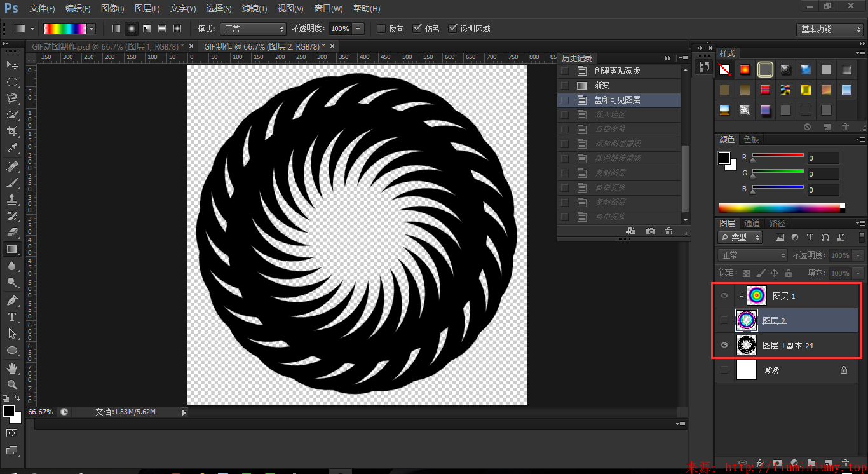Viewport: 868px width, 474px height.
Task: Expand the layer 类型 filter dropdown
Action: pos(740,237)
